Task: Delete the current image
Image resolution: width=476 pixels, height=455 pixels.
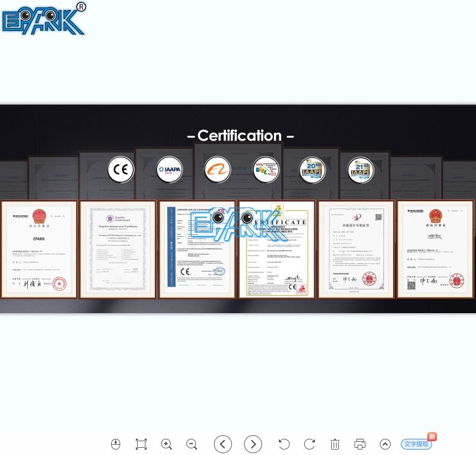Action: 335,444
